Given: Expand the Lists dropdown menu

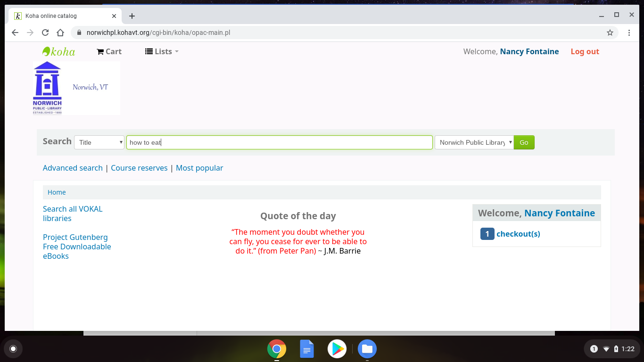Looking at the screenshot, I should click(162, 51).
